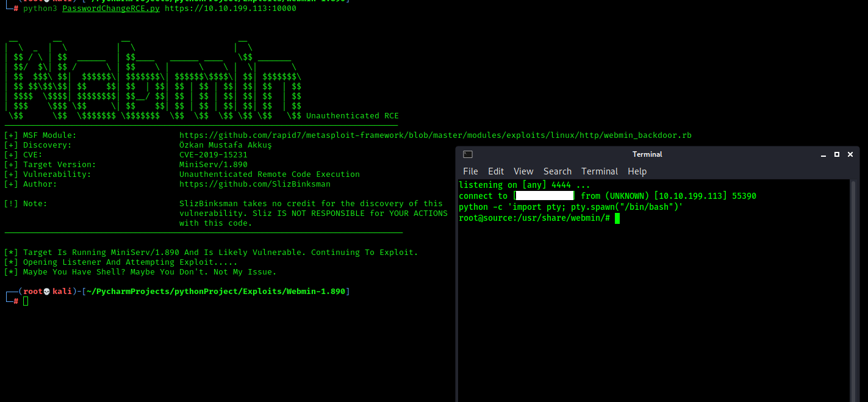
Task: Open the metasploit webmin_backdoor.rb GitHub link
Action: (436, 135)
